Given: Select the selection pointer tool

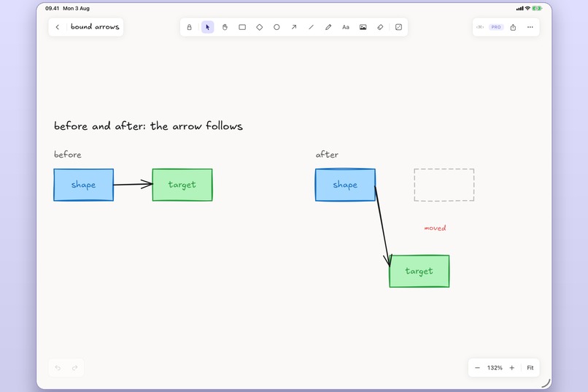Looking at the screenshot, I should [x=208, y=27].
